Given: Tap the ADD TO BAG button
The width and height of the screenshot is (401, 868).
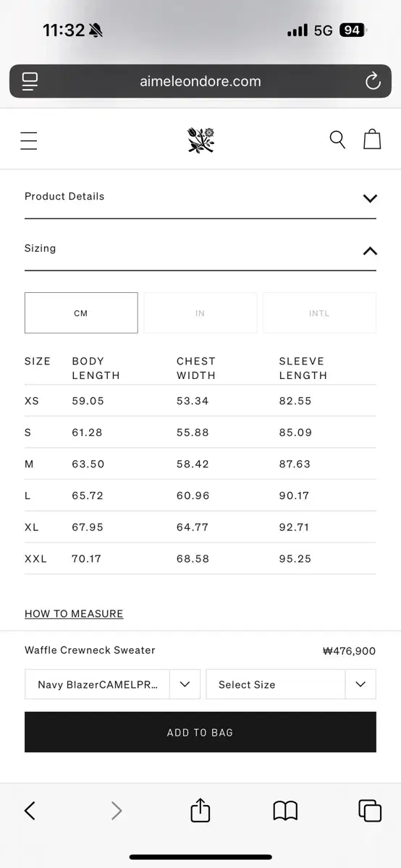Looking at the screenshot, I should click(x=200, y=732).
